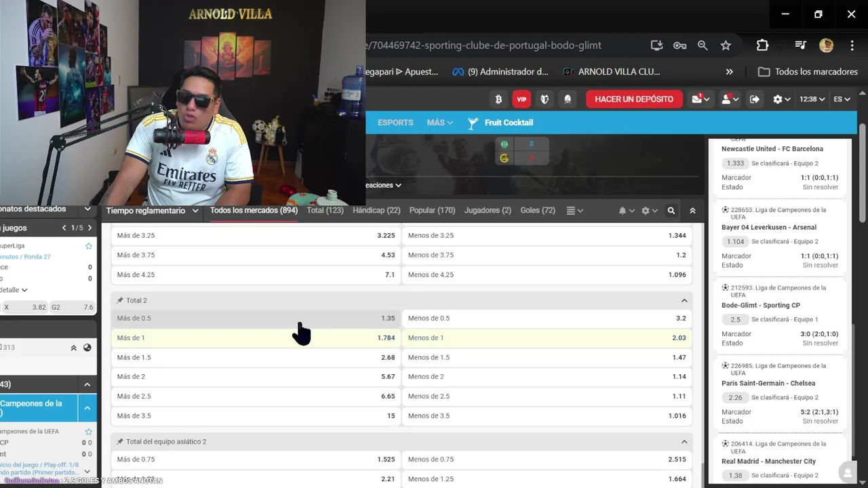
Task: Open the bell notifications dropdown in markets bar
Action: click(626, 211)
